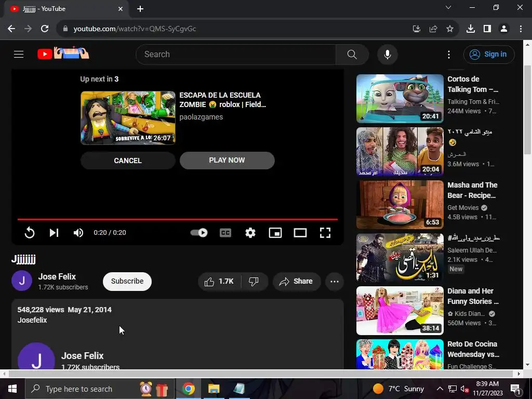Share this page icon in address bar

[x=433, y=29]
